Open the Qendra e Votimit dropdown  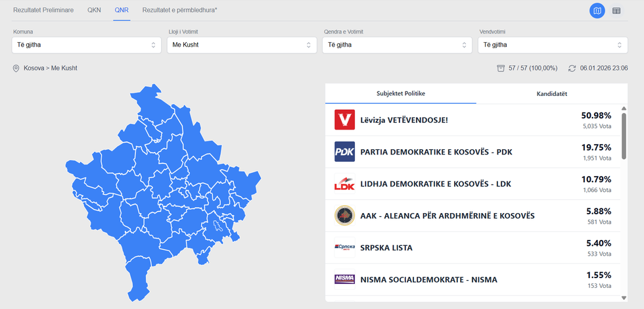396,45
